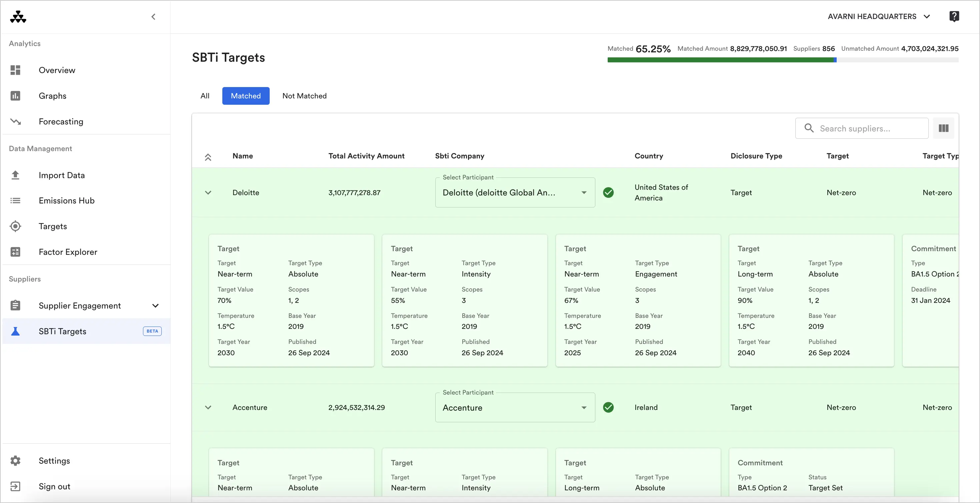This screenshot has width=980, height=503.
Task: Go to Emissions Hub page
Action: click(86, 201)
